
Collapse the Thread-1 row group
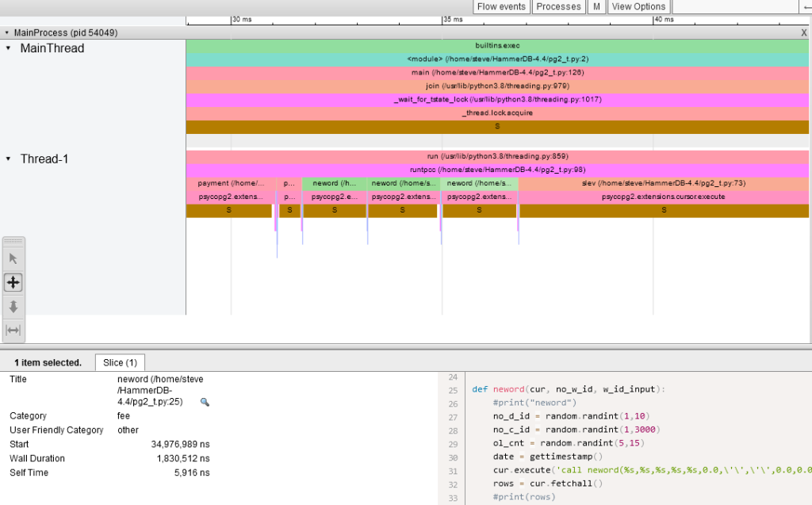click(x=9, y=159)
